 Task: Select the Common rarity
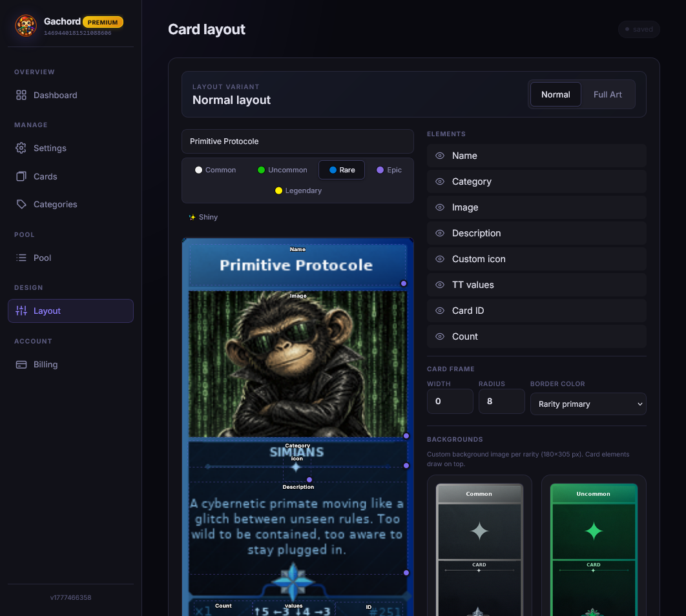(215, 170)
